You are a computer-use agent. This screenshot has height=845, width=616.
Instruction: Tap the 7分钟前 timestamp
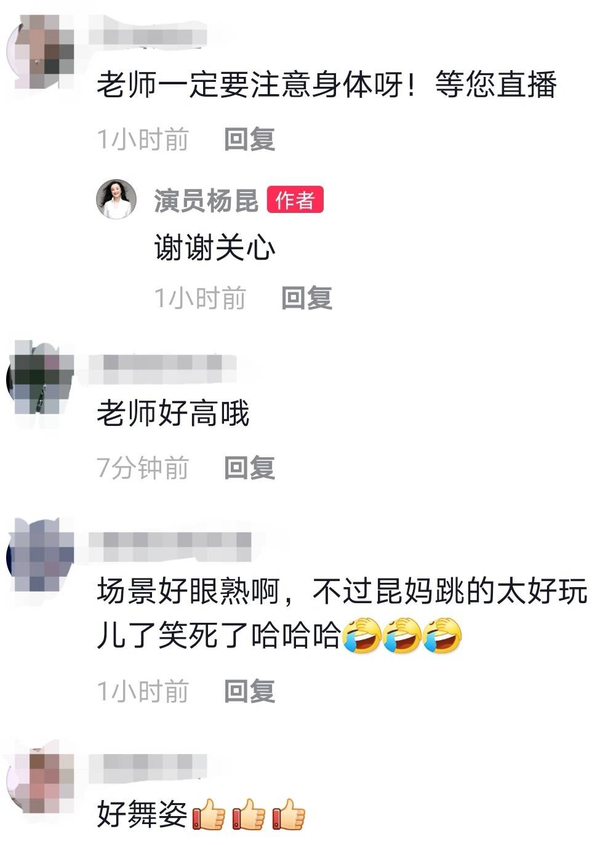[143, 468]
